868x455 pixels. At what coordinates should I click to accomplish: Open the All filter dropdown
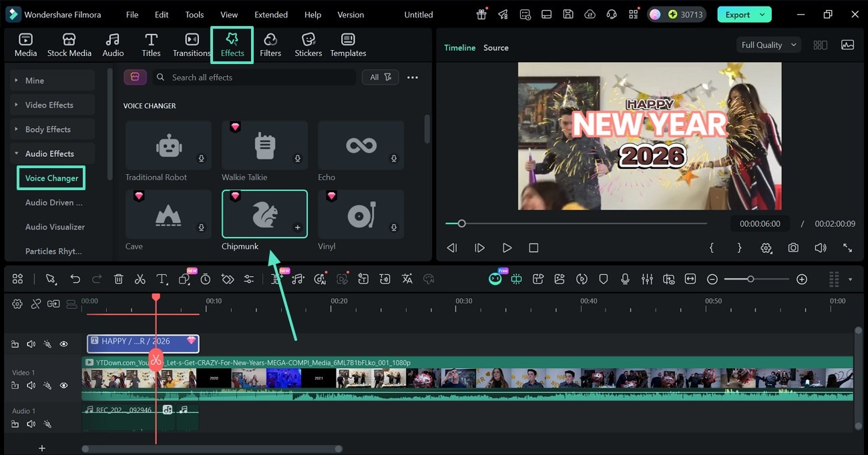(x=380, y=77)
